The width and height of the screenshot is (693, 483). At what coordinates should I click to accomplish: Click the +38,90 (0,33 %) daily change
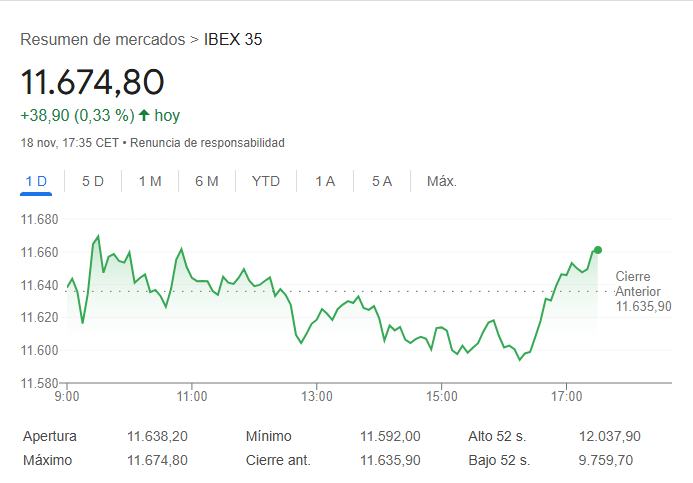coord(77,115)
